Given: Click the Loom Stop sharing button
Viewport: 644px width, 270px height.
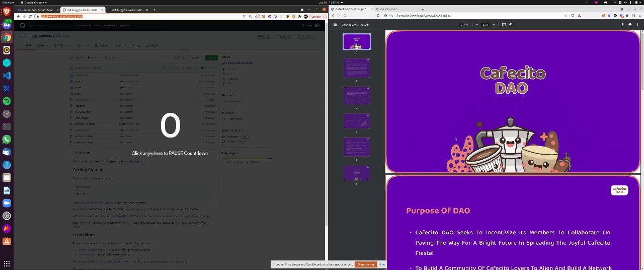Looking at the screenshot, I should pyautogui.click(x=366, y=264).
